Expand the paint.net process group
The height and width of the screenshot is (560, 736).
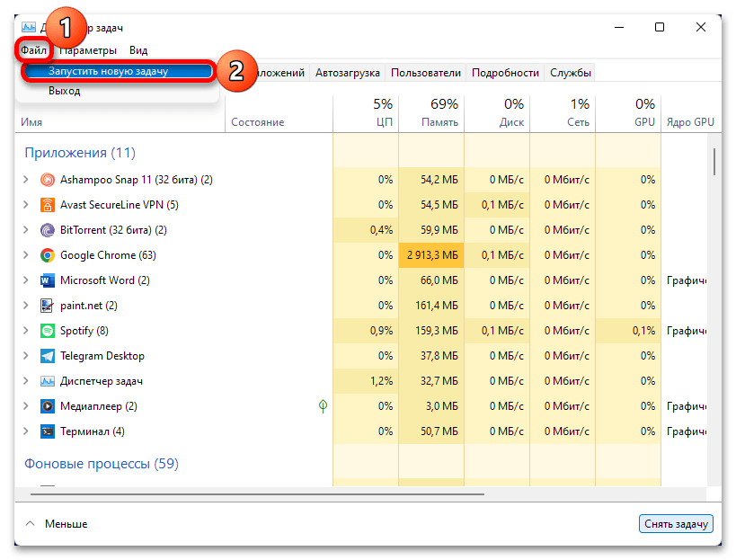tap(26, 305)
